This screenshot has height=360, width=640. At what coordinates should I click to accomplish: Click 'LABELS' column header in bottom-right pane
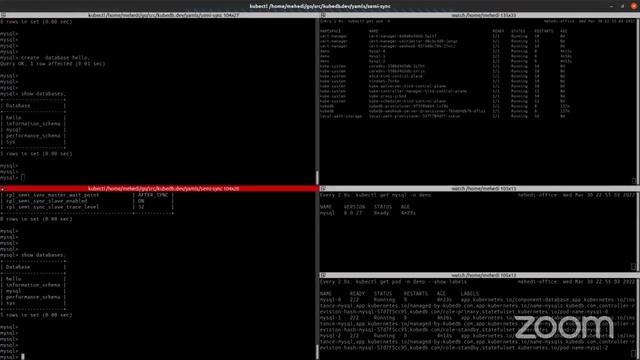[x=470, y=293]
